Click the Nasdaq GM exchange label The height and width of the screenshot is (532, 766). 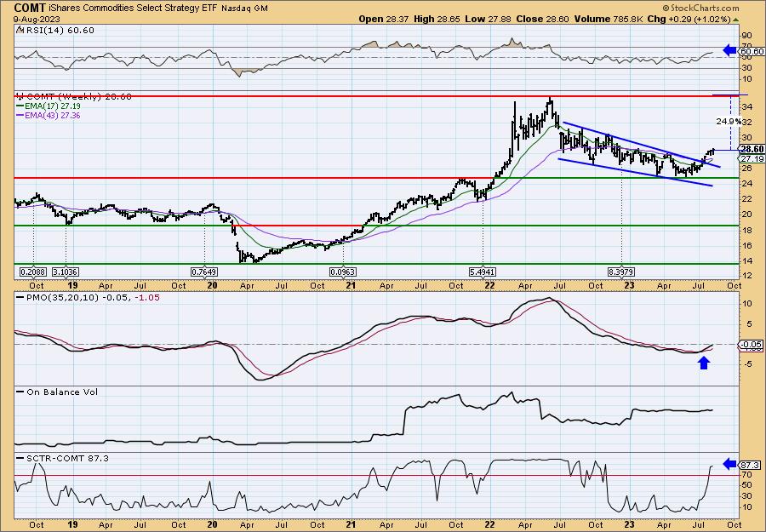click(x=243, y=9)
